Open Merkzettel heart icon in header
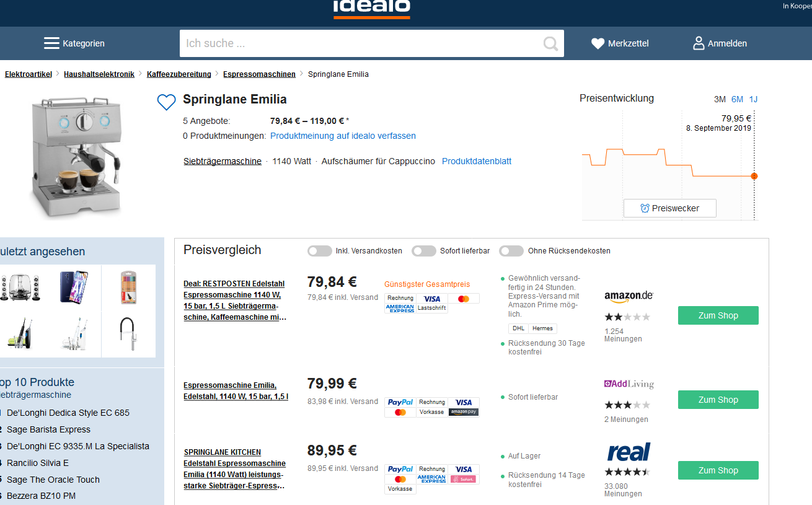 (598, 43)
